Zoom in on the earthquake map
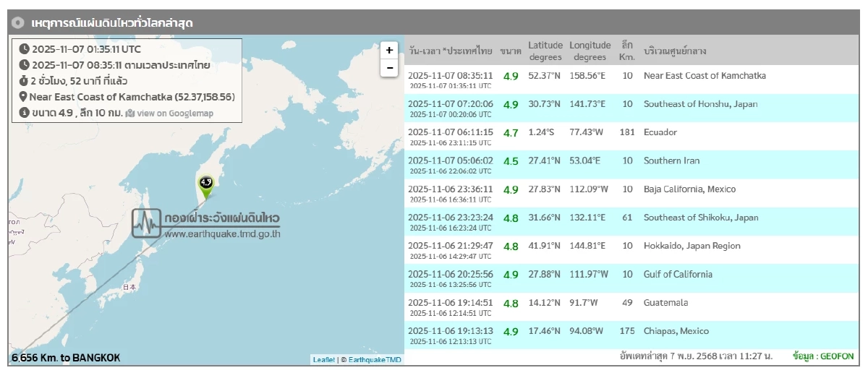 (x=389, y=50)
